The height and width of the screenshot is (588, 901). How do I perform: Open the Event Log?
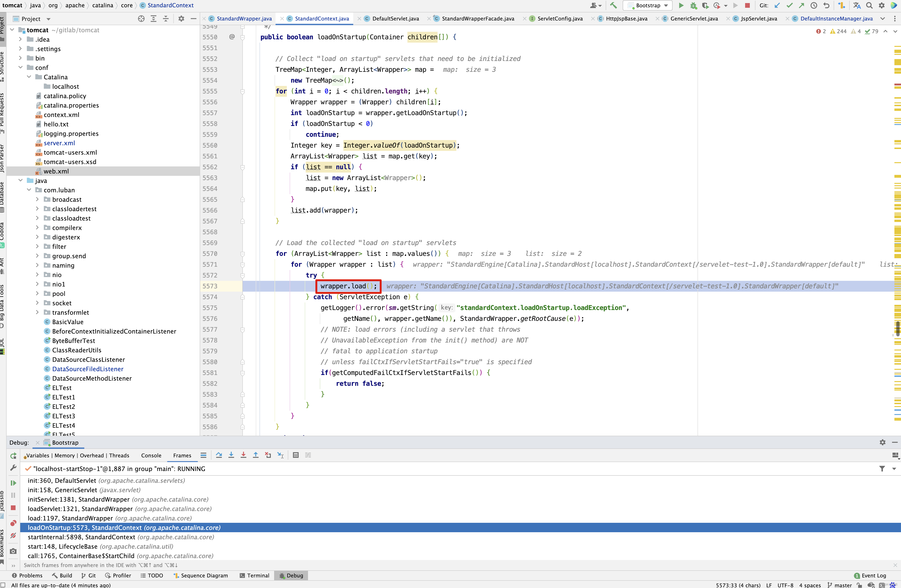(870, 576)
